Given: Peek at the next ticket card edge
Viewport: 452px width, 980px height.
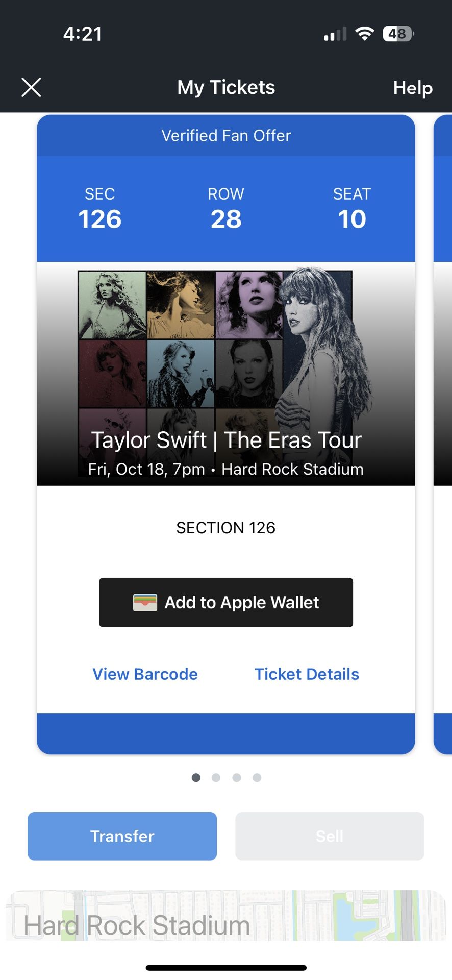Looking at the screenshot, I should click(443, 434).
